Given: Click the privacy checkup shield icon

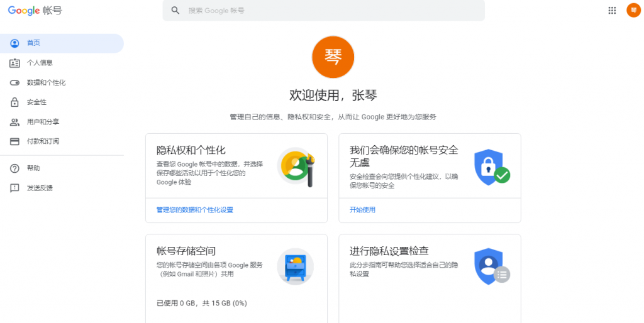Looking at the screenshot, I should point(492,266).
